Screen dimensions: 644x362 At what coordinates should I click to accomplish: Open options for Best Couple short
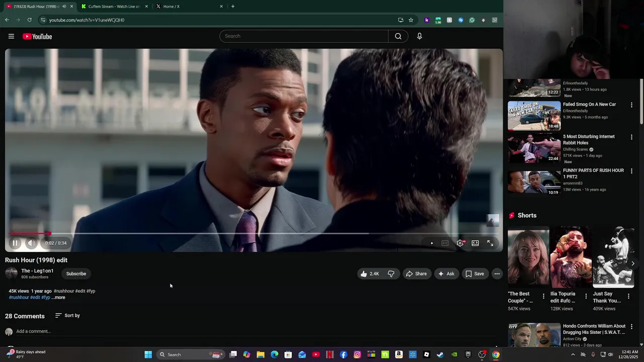pos(543,297)
